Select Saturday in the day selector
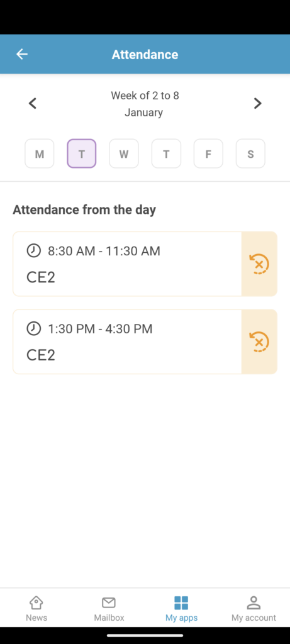Screen dimensions: 290x644 [250, 153]
